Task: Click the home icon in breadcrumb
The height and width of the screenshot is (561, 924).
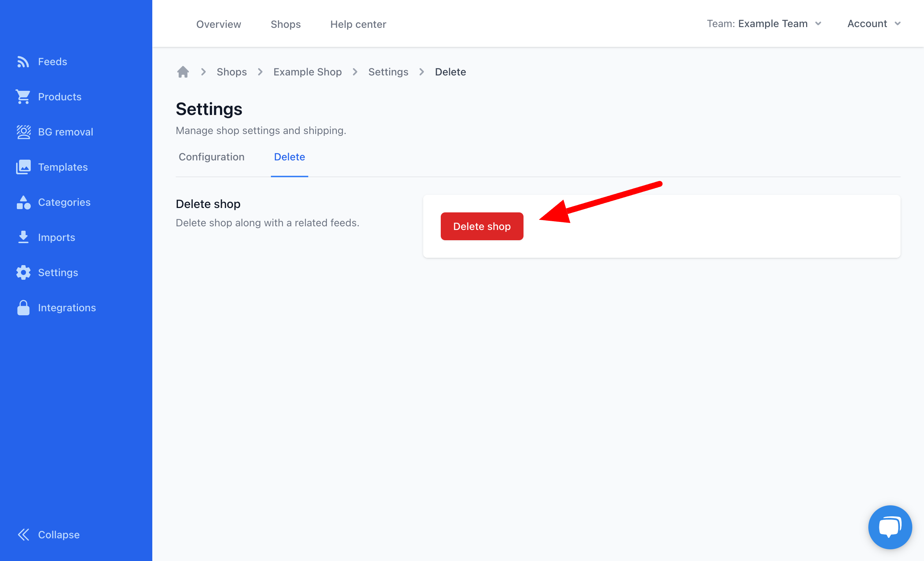Action: coord(183,72)
